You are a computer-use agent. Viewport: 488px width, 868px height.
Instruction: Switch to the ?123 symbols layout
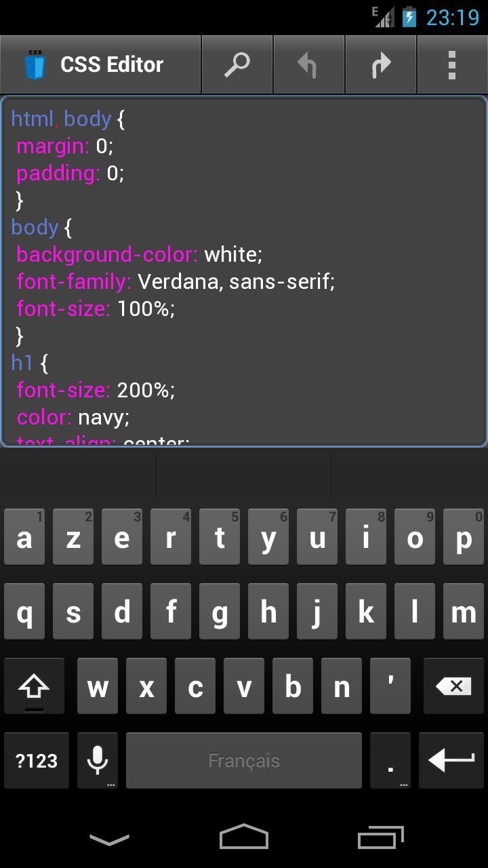pos(36,760)
